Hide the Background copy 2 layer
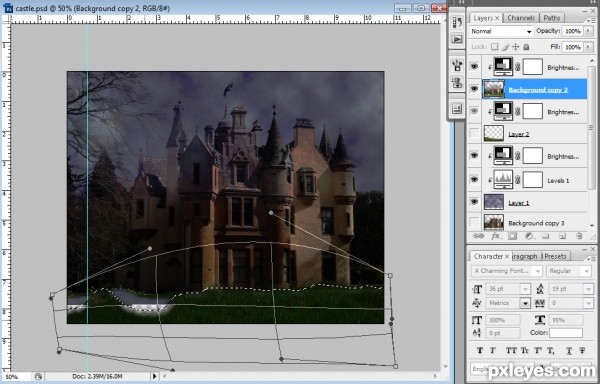Viewport: 600px width, 384px height. [x=474, y=89]
